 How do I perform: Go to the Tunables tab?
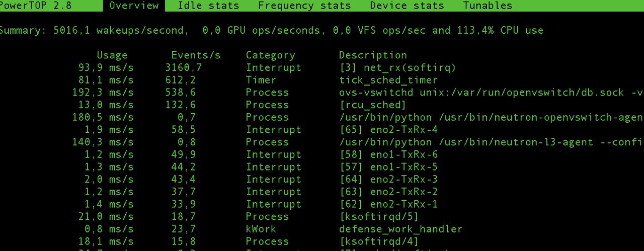(x=487, y=6)
